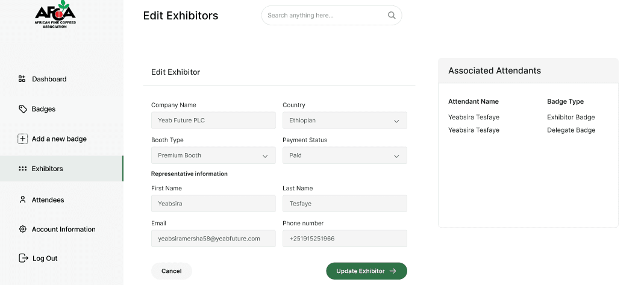Screen dimensions: 644x285
Task: Click the Attendees person icon
Action: tap(23, 199)
